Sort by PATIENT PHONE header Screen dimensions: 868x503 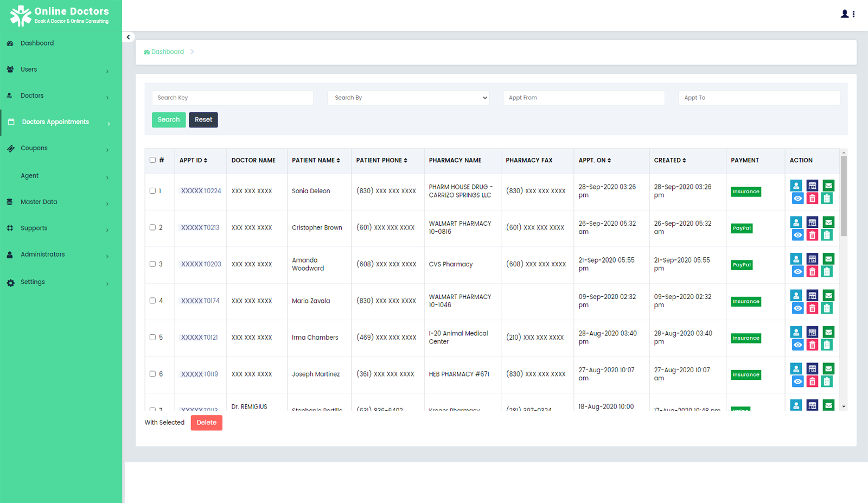[x=382, y=161]
